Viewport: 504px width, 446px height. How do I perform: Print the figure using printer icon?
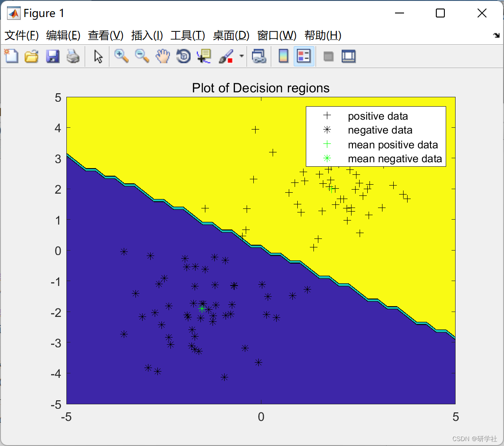click(73, 56)
